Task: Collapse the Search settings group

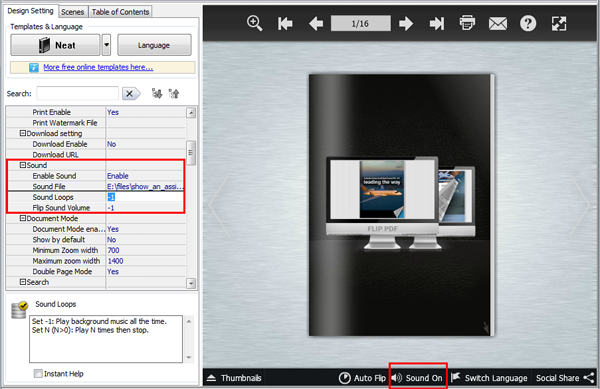Action: pyautogui.click(x=23, y=282)
